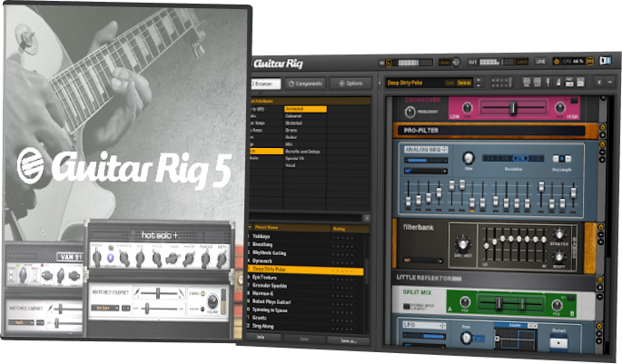Increase Analog Seq sequence length

coord(568,159)
